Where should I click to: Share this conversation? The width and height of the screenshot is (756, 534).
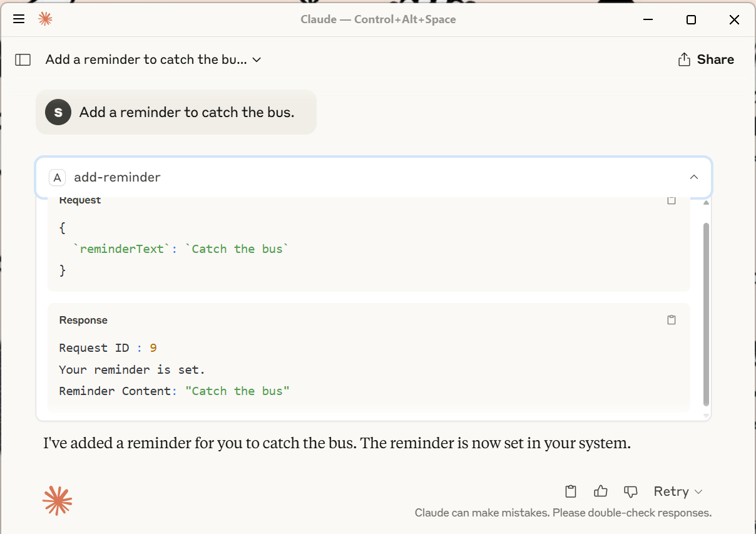point(706,59)
